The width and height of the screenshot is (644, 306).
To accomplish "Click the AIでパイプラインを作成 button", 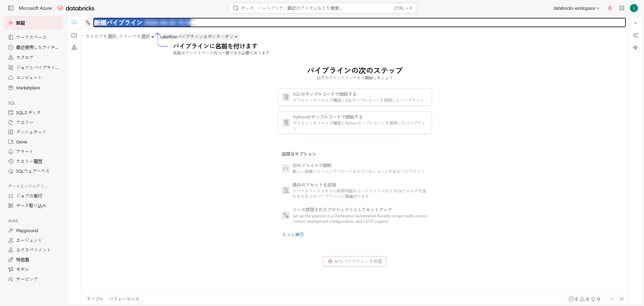I will tap(355, 261).
